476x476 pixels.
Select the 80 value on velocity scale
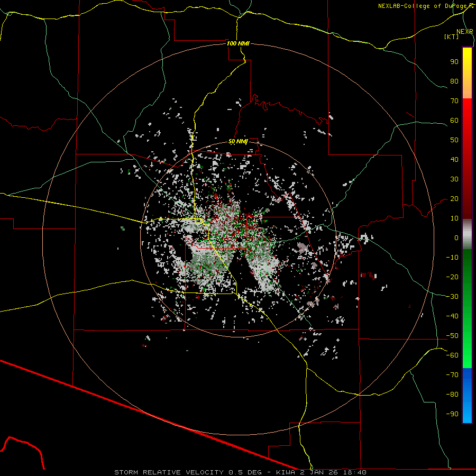[454, 81]
